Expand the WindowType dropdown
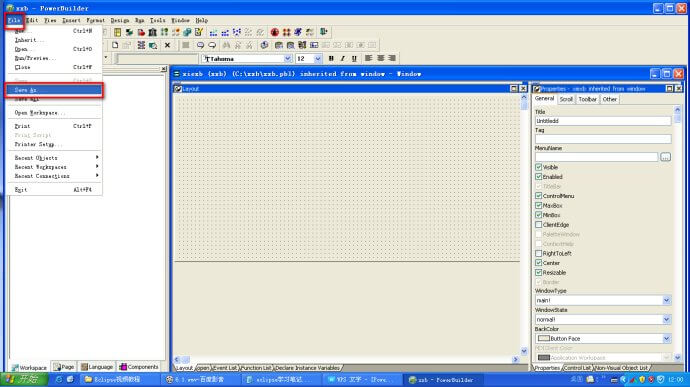Screen dimensions: 690x387 [666, 300]
